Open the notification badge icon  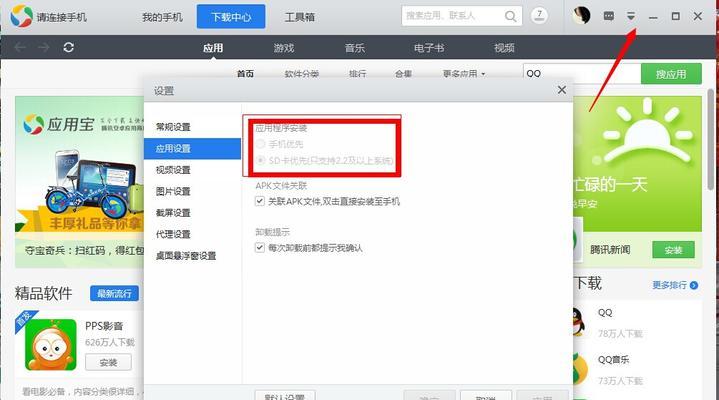(539, 16)
